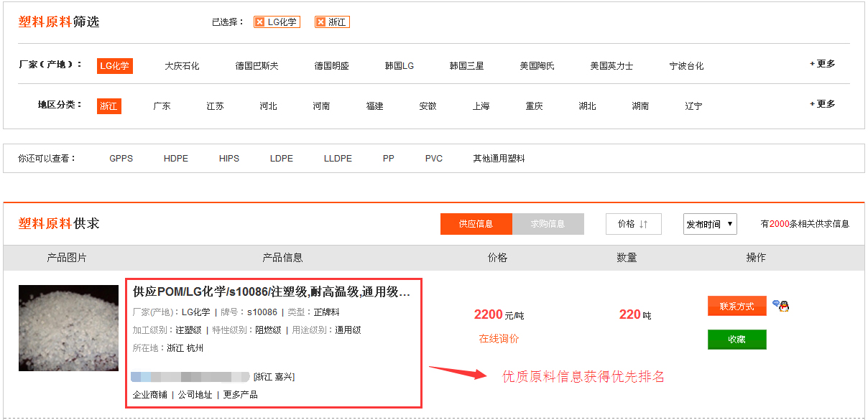This screenshot has height=420, width=868.
Task: Open the 企业商铺 company shop link
Action: tap(150, 395)
